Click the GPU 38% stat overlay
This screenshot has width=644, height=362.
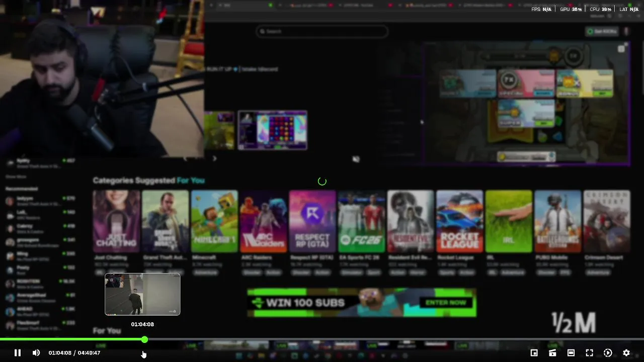(x=571, y=10)
